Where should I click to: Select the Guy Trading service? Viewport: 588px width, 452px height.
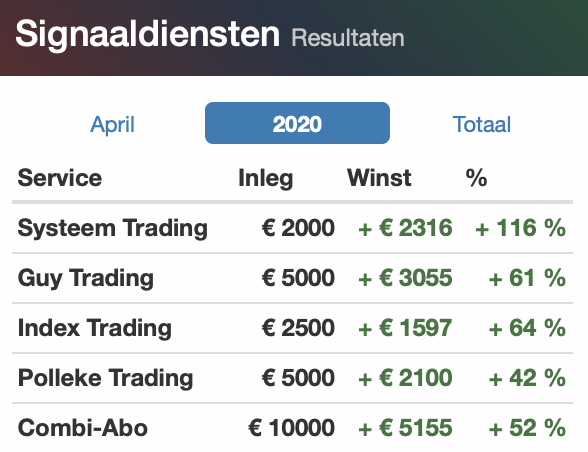(86, 278)
